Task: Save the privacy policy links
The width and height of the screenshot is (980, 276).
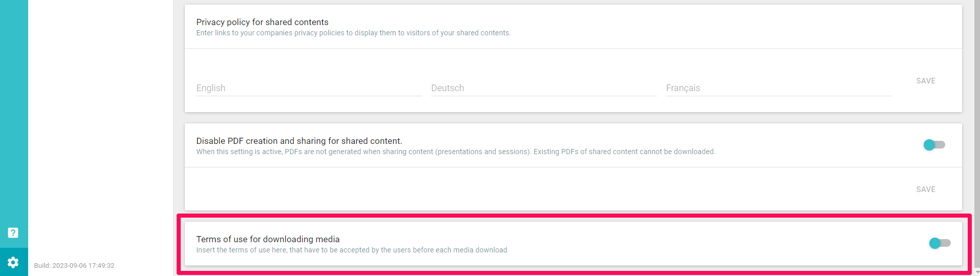Action: tap(925, 81)
